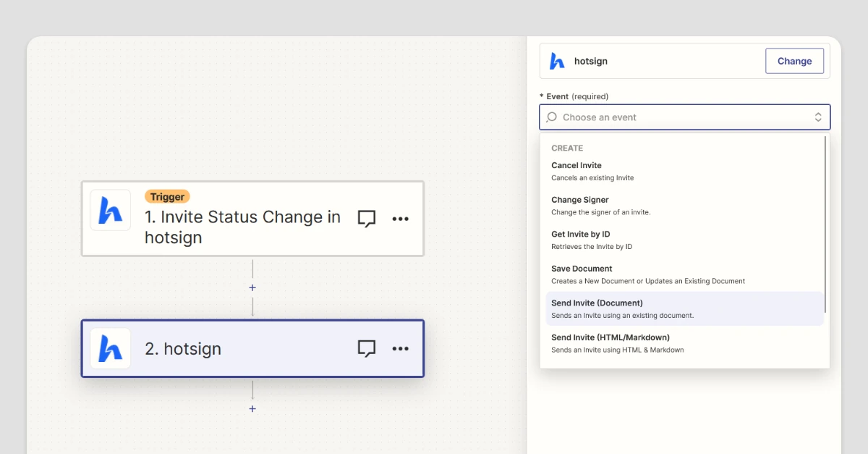Add step between trigger and step 2

click(252, 287)
